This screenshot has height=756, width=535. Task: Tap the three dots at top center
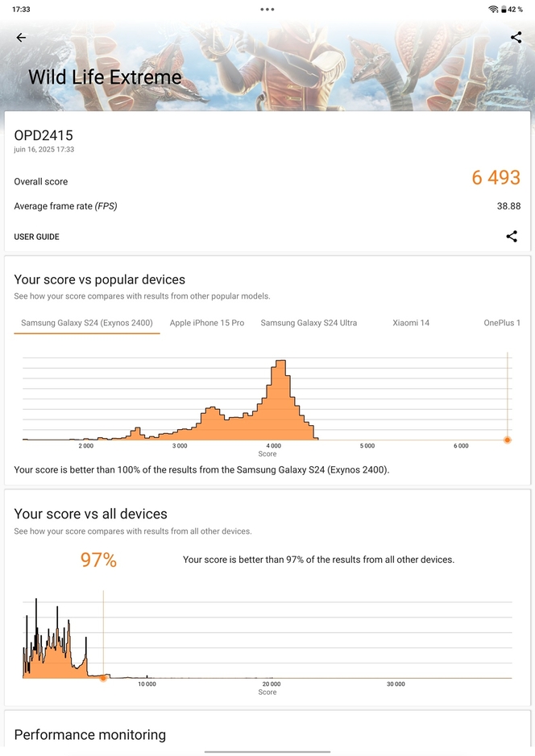(267, 10)
